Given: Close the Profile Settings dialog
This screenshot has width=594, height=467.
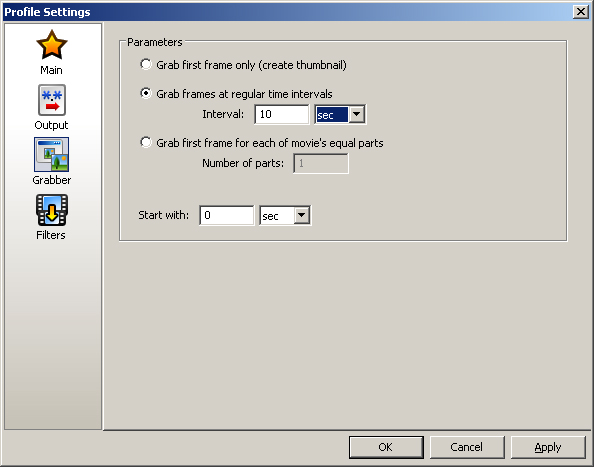Looking at the screenshot, I should click(x=581, y=12).
